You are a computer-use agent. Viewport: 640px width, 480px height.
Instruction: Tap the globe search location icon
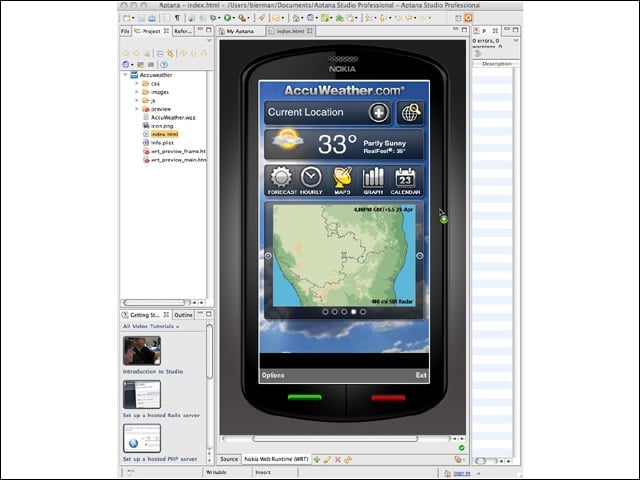411,112
